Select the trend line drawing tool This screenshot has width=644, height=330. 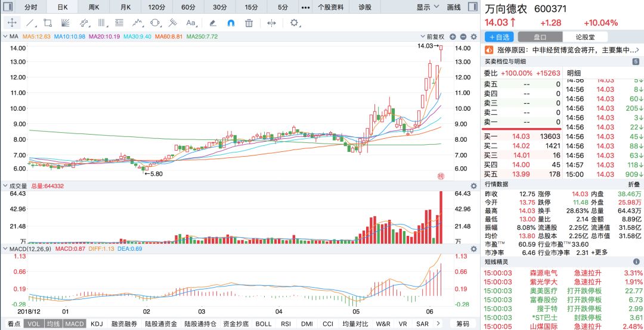click(30, 23)
